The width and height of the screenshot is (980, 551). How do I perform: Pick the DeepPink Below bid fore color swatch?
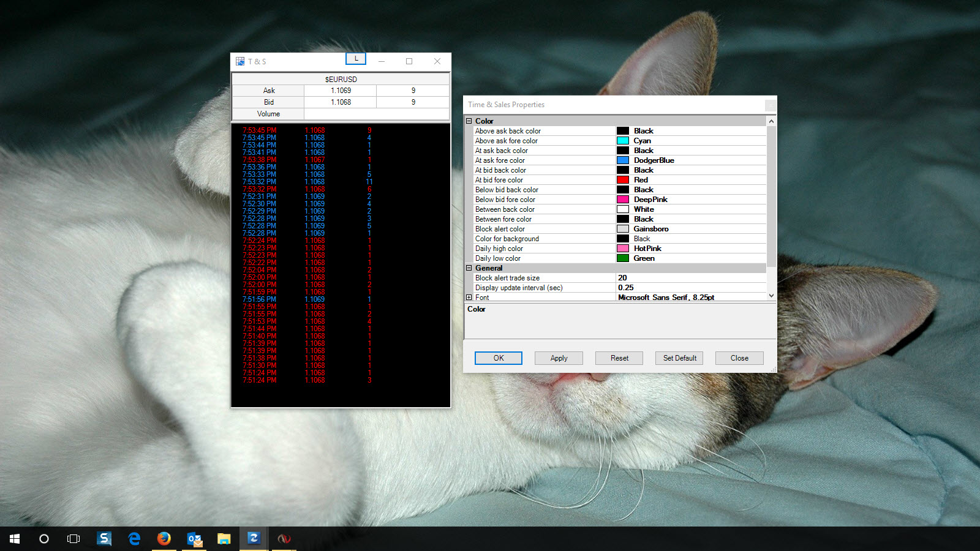623,200
